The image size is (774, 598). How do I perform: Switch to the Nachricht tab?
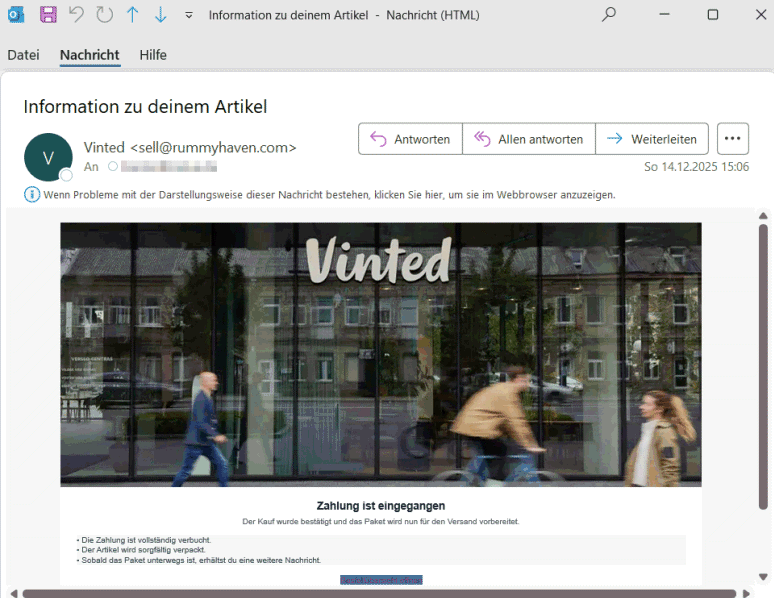(x=89, y=55)
